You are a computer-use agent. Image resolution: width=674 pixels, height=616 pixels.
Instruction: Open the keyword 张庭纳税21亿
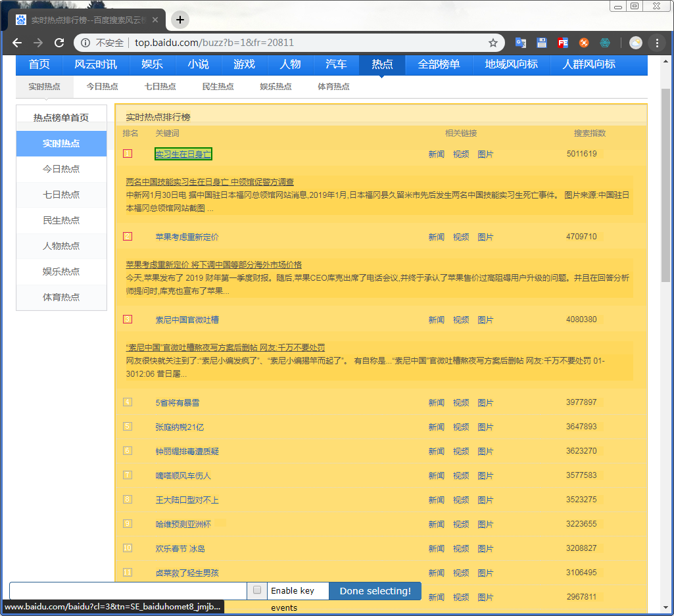(180, 427)
